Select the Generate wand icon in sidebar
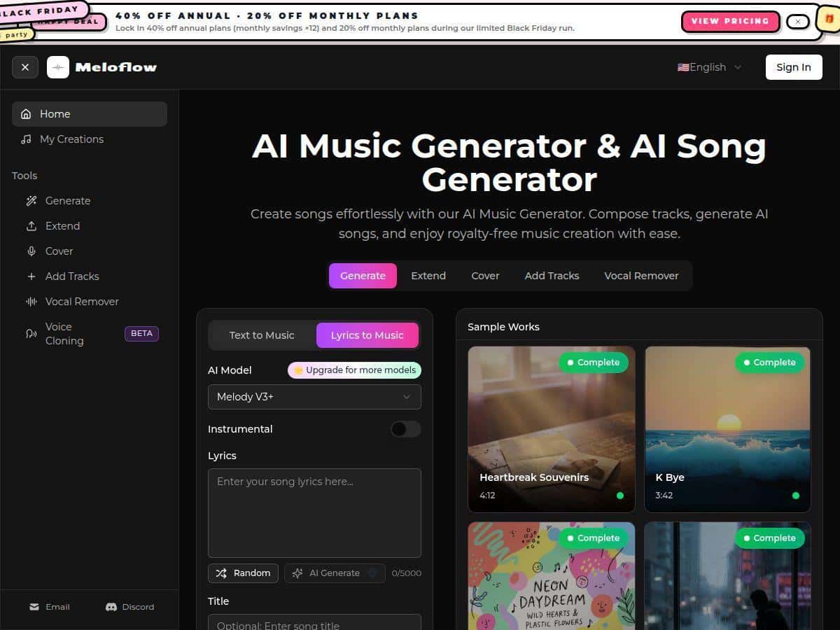Image resolution: width=840 pixels, height=630 pixels. pos(31,200)
